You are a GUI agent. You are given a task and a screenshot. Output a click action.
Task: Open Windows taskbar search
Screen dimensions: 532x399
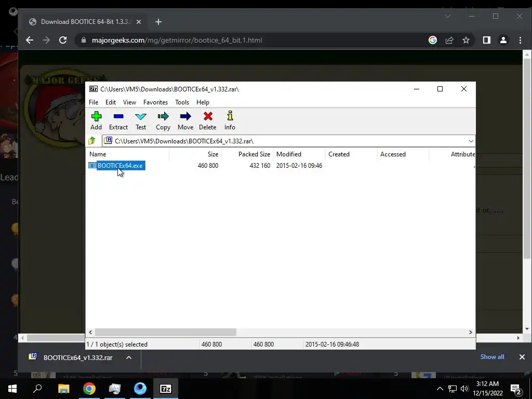click(37, 389)
